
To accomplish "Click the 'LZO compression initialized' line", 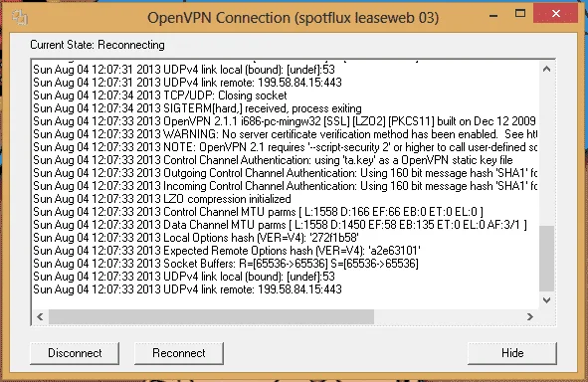I will [162, 199].
